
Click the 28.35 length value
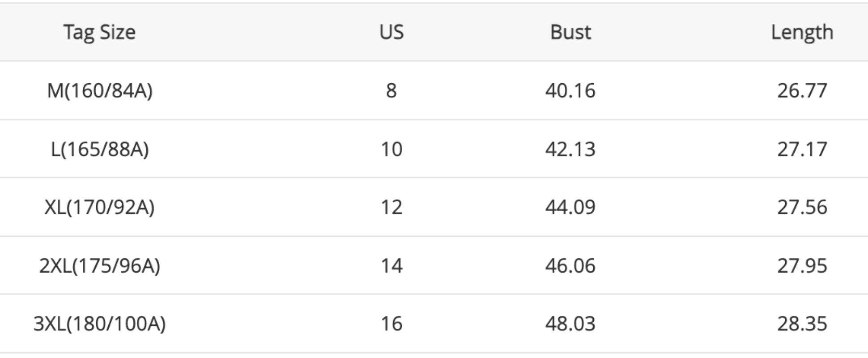click(x=802, y=324)
